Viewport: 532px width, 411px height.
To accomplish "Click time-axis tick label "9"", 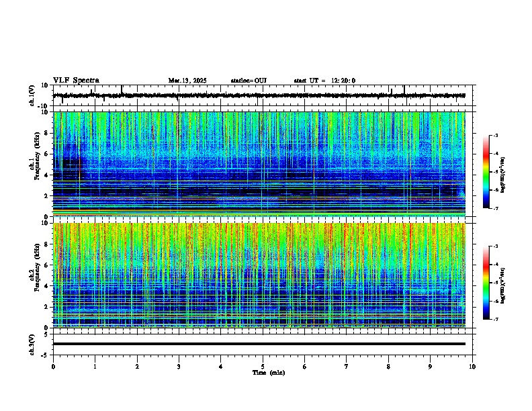I will (x=430, y=367).
